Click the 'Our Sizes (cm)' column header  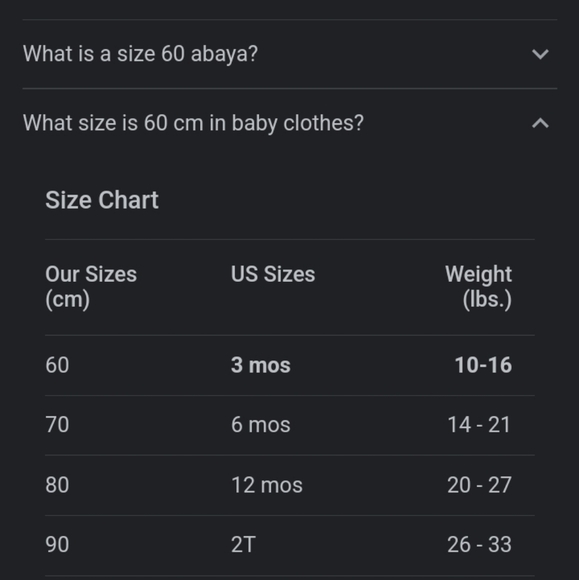pos(91,287)
